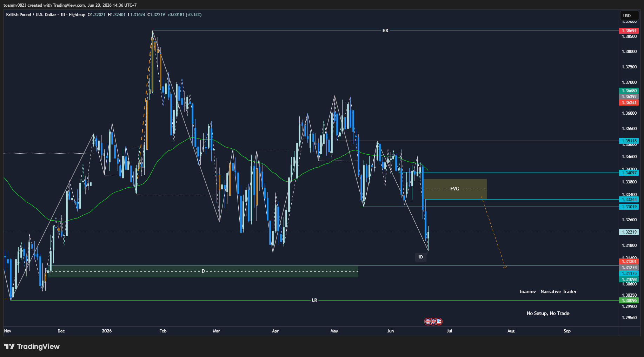Click the 1.31301 red price label
This screenshot has width=644, height=357.
coord(629,262)
